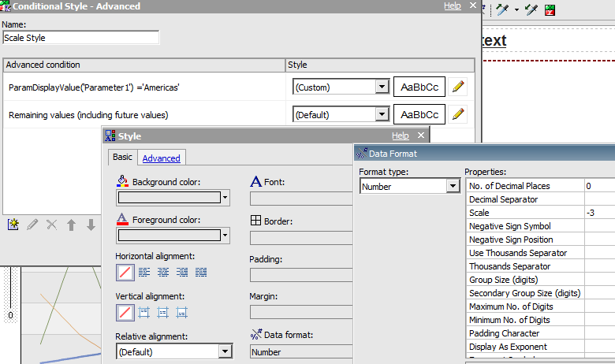Pick the default horizontal alignment
The height and width of the screenshot is (364, 615).
pos(125,273)
